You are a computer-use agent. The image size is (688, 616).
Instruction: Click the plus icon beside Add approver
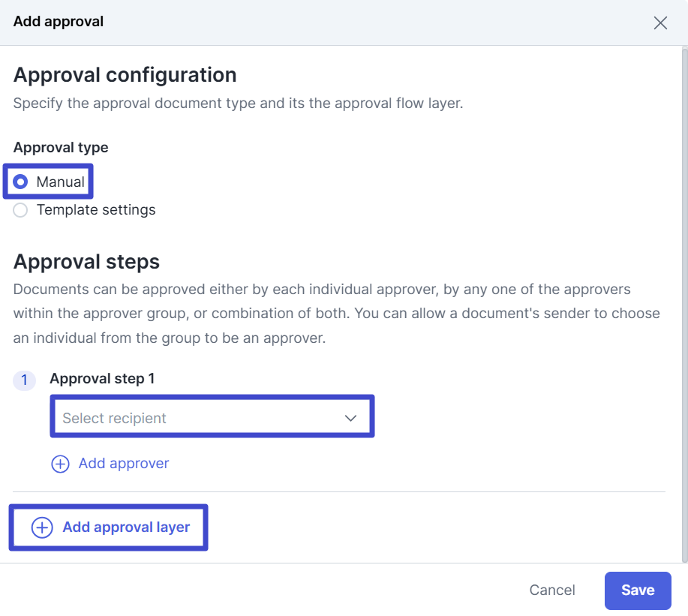coord(60,464)
